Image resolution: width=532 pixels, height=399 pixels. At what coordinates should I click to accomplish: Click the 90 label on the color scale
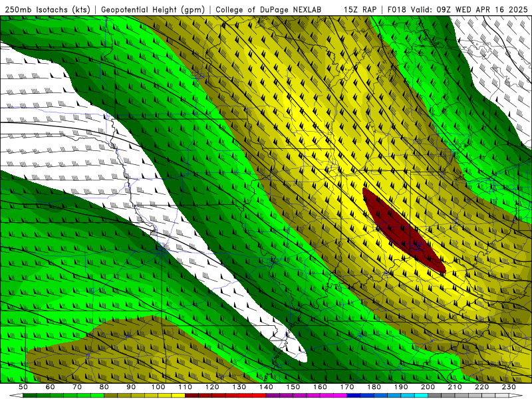[x=131, y=387]
